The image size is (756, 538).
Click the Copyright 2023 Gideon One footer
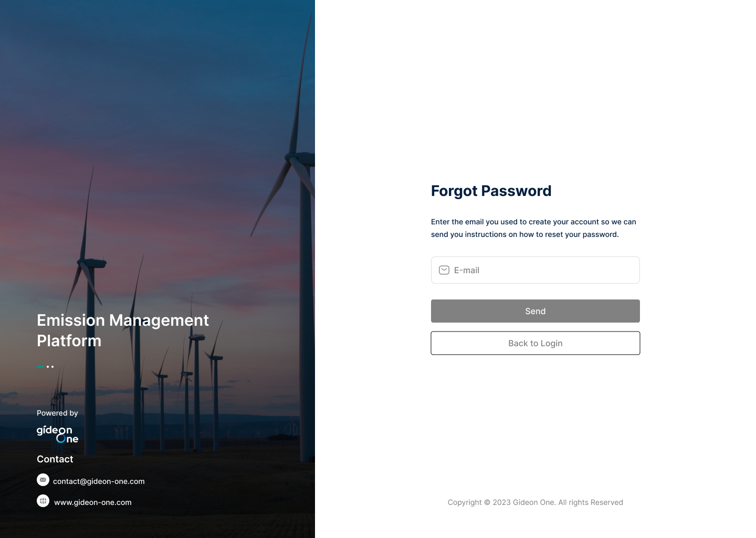pyautogui.click(x=535, y=502)
